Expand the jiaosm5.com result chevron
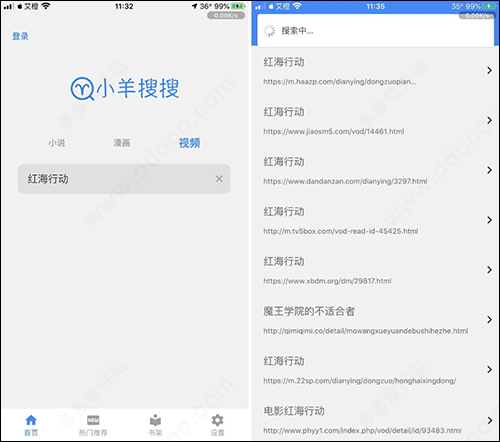 tap(489, 120)
